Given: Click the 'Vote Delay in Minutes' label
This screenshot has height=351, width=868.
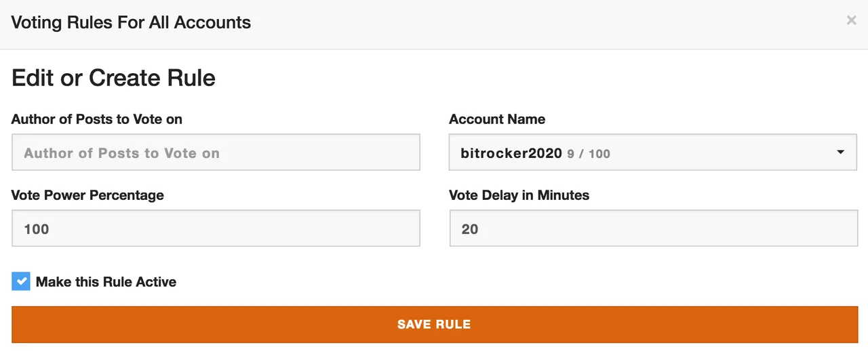Looking at the screenshot, I should [519, 195].
